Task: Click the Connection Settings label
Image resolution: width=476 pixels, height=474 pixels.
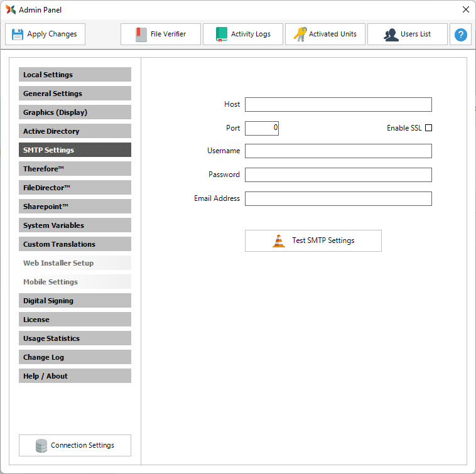Action: 82,445
